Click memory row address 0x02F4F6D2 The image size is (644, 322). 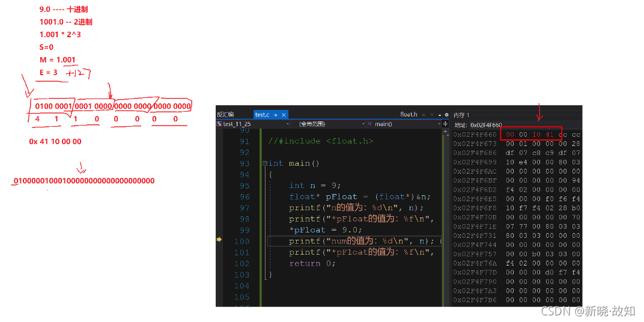475,190
